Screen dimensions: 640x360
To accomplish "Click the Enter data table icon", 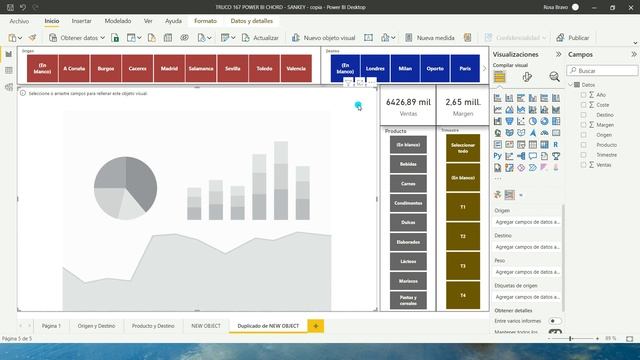I will coord(168,38).
